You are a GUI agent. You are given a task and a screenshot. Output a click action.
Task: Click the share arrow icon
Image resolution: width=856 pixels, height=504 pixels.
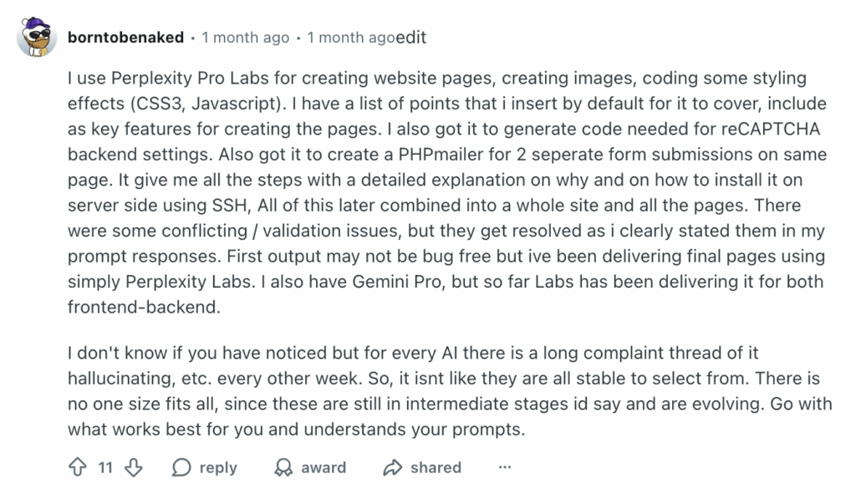[392, 467]
